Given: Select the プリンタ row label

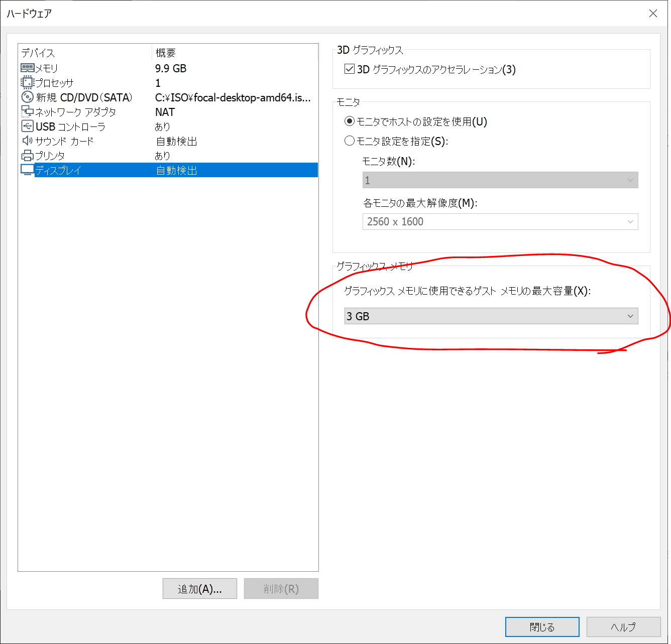Looking at the screenshot, I should (x=50, y=156).
